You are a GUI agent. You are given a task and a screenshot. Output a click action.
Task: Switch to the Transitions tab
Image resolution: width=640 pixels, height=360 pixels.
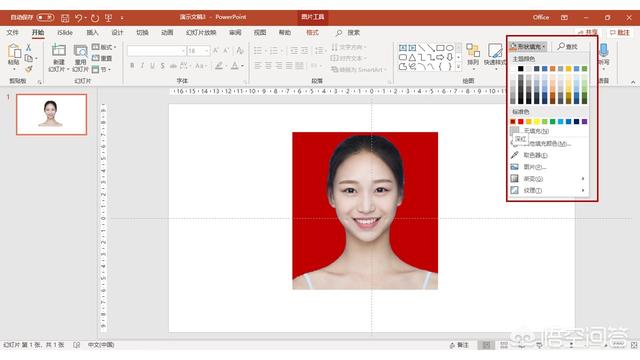click(x=142, y=33)
